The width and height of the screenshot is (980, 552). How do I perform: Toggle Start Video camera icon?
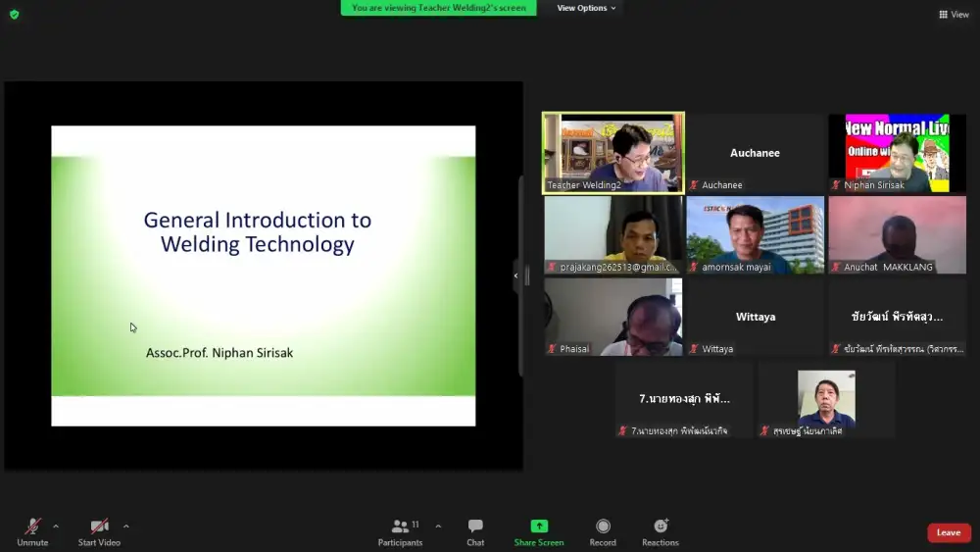[99, 527]
